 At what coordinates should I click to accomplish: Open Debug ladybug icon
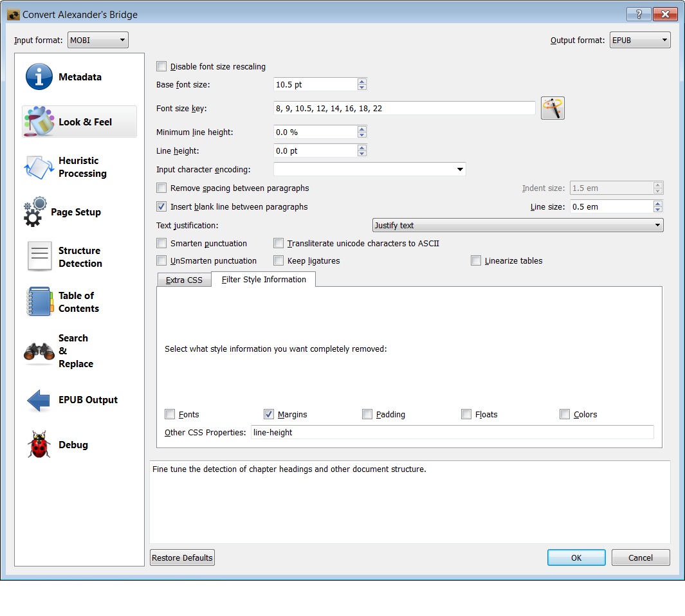pos(39,444)
